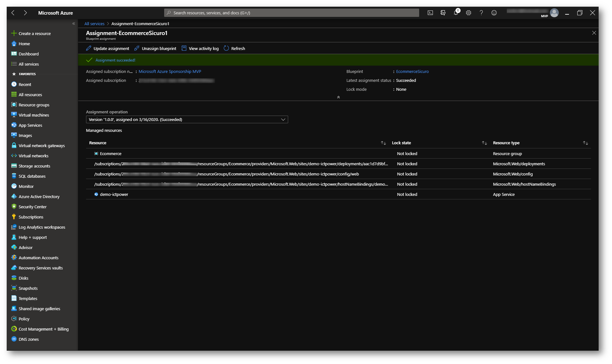The width and height of the screenshot is (612, 364).
Task: Open Policy icon in sidebar
Action: pos(14,318)
